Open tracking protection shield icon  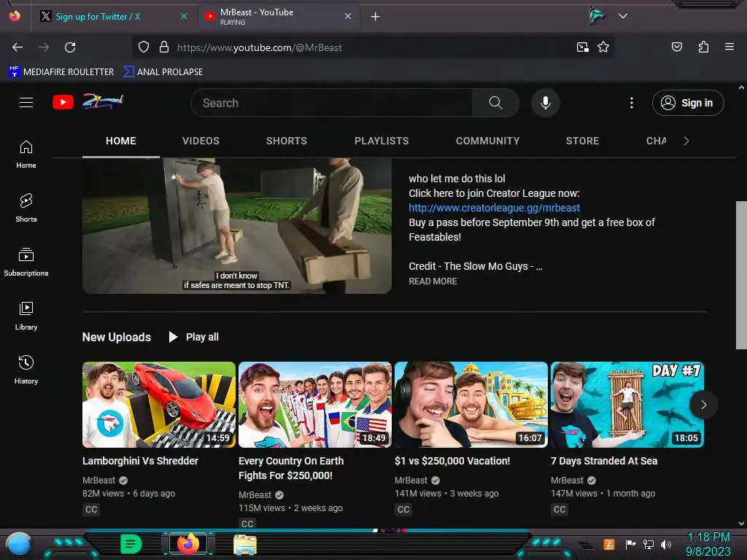point(144,47)
